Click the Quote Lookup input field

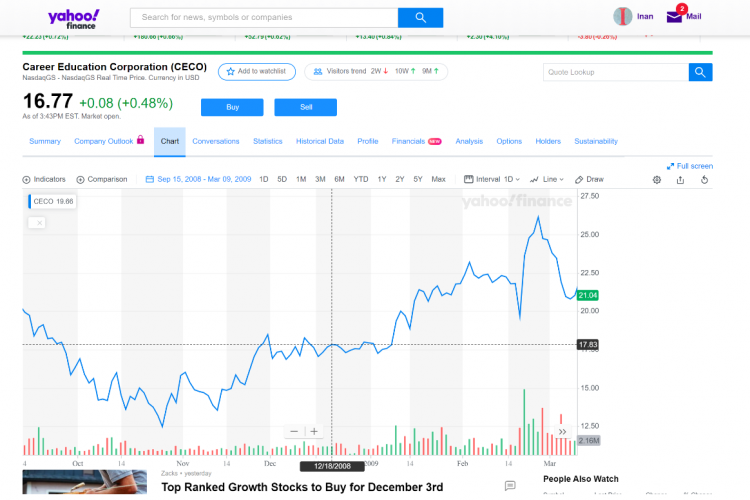pos(615,72)
